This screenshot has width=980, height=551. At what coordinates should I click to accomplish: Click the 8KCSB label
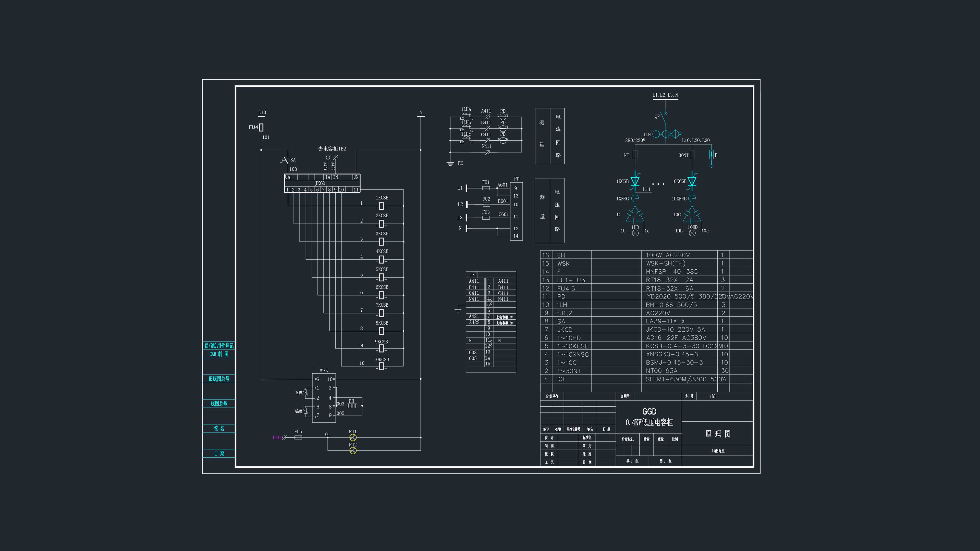[382, 323]
